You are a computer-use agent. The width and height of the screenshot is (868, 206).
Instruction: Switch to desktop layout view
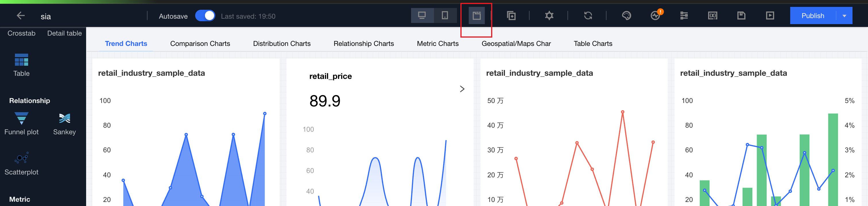pos(422,16)
